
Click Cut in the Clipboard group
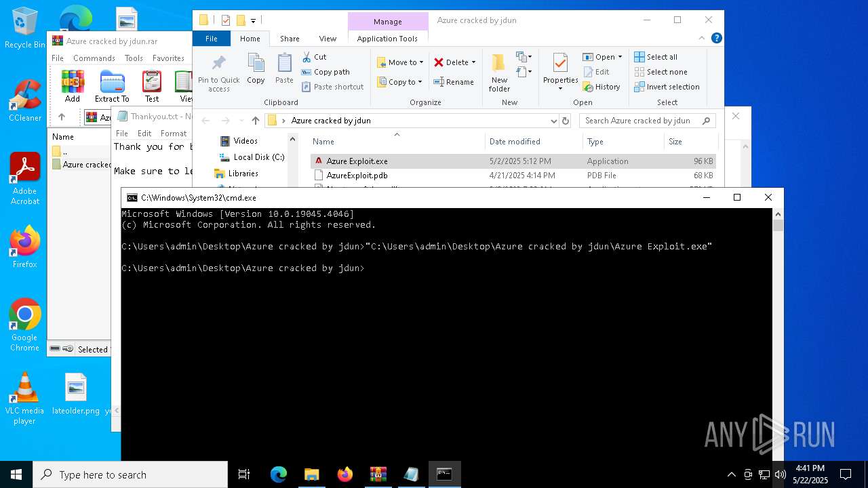[314, 57]
